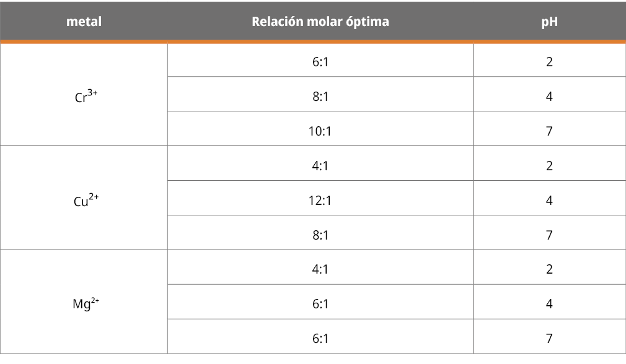
Task: Click pH value 7 in the Cr³⁺ group
Action: point(549,131)
